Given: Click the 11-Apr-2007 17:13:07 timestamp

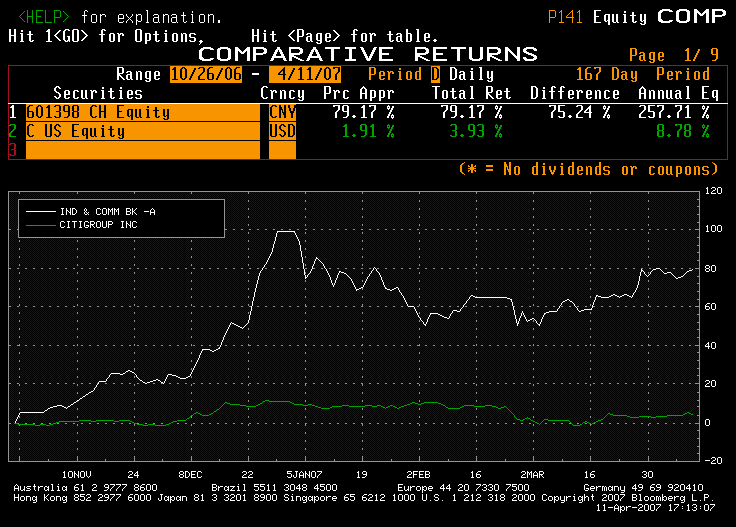Looking at the screenshot, I should [x=656, y=508].
